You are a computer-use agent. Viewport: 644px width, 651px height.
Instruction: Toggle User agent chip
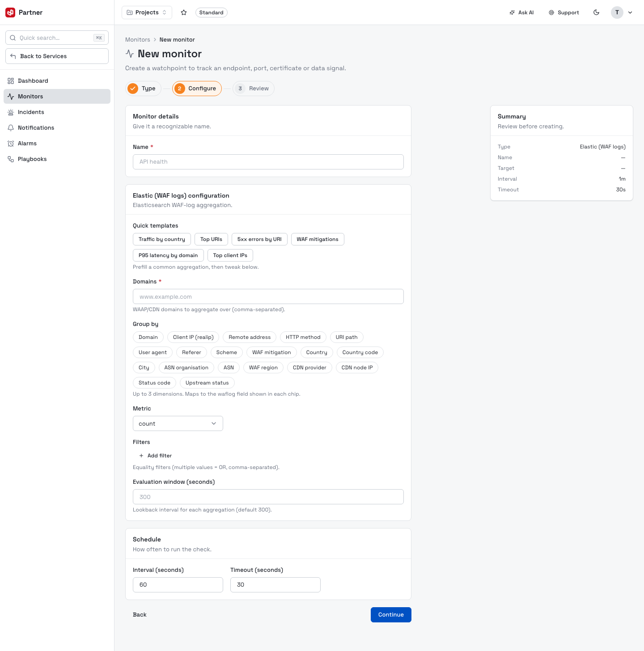click(153, 352)
